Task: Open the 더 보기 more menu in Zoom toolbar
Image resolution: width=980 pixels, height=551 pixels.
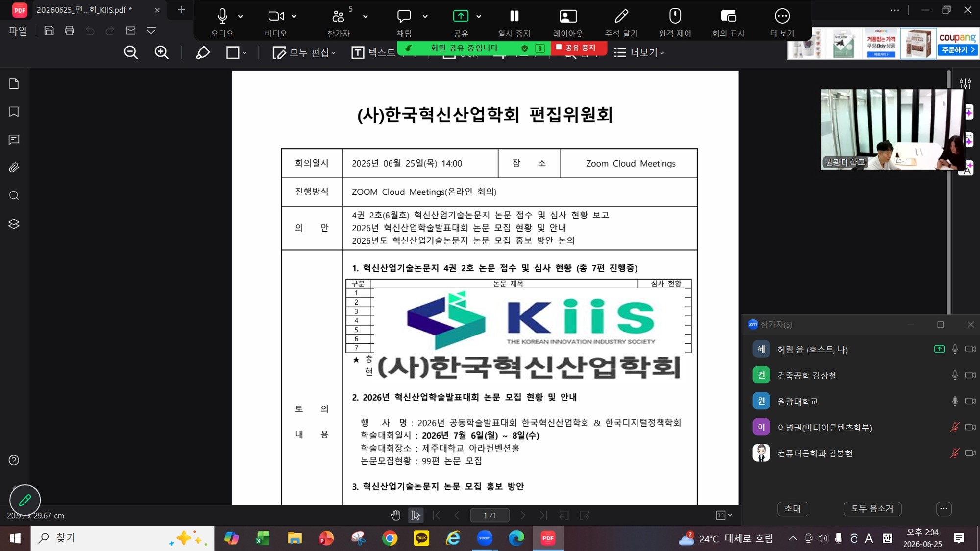Action: tap(782, 22)
